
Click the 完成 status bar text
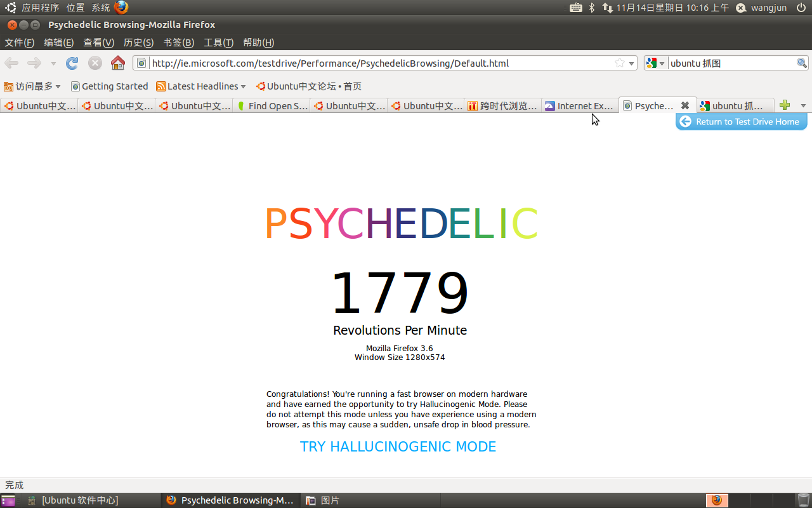click(x=14, y=485)
